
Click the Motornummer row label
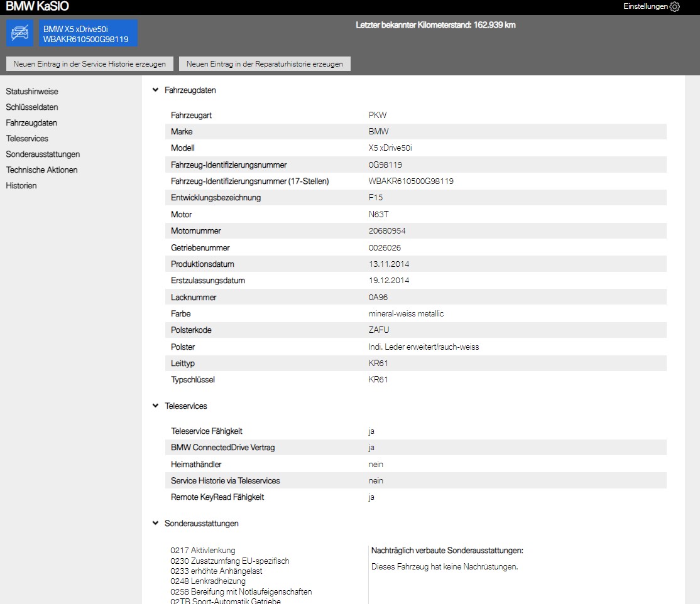tap(196, 230)
